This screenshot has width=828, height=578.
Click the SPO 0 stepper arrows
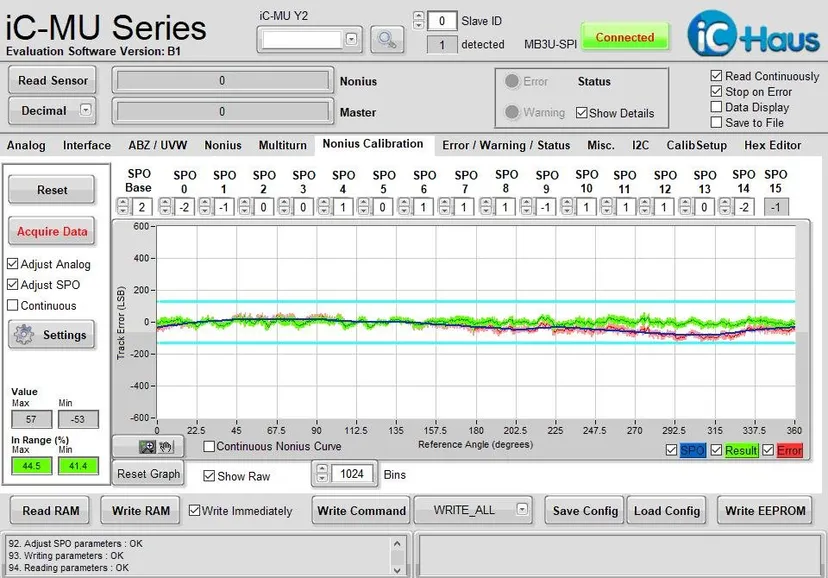pos(165,206)
